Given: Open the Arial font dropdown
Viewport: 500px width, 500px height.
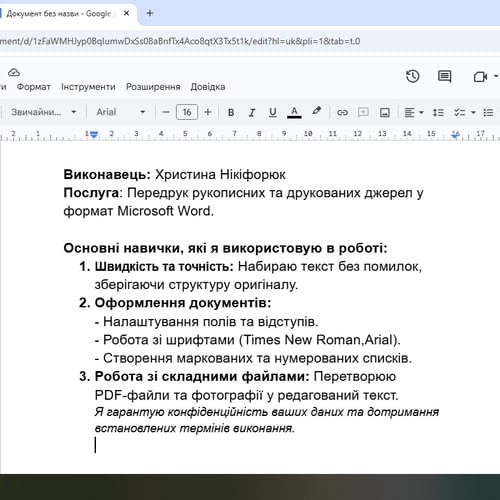Looking at the screenshot, I should coord(121,112).
